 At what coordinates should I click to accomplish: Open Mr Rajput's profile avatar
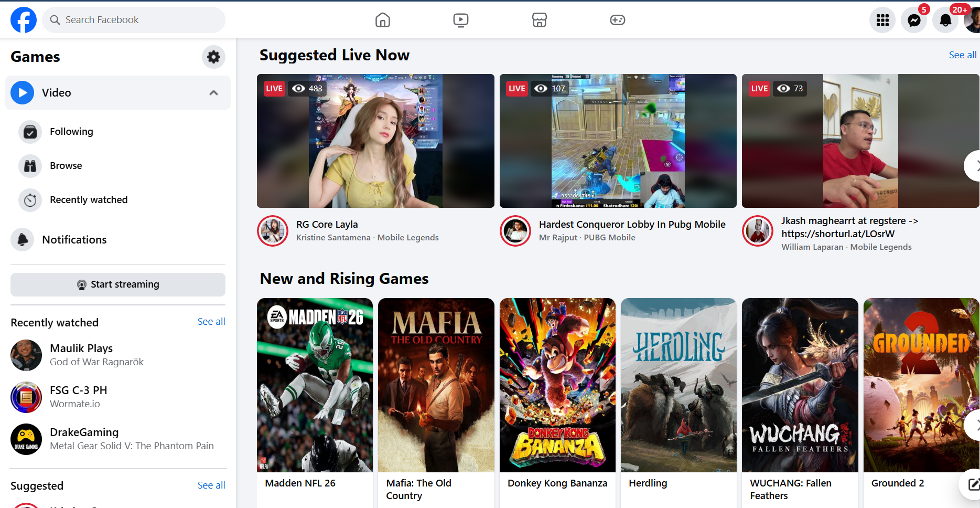[x=515, y=231]
